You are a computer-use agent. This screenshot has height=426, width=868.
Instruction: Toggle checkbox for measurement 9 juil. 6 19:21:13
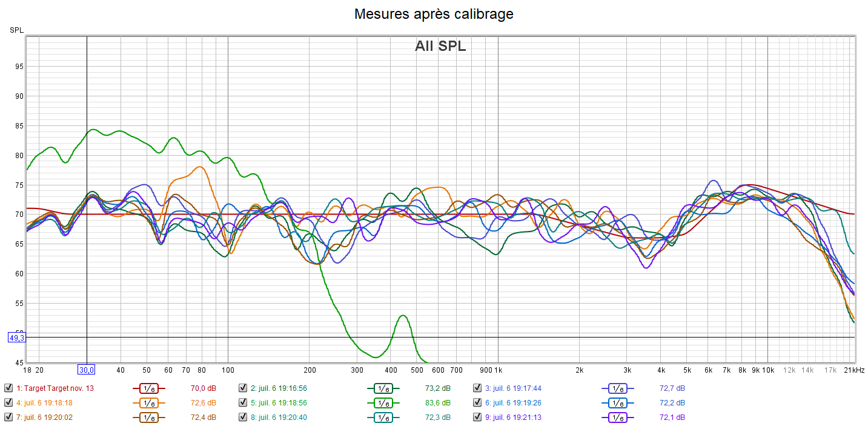coord(477,418)
